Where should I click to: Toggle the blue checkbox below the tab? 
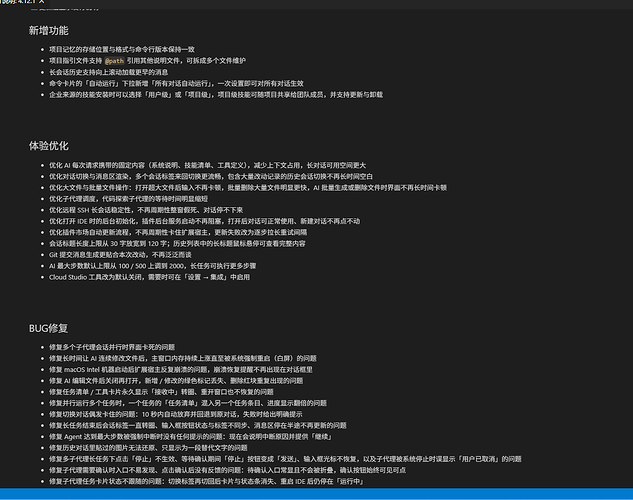(34, 8)
